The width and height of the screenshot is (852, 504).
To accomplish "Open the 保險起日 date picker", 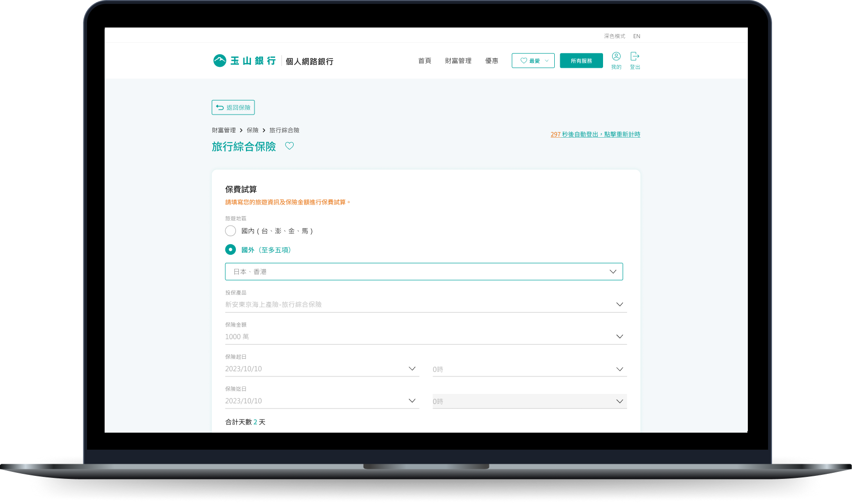I will click(x=322, y=369).
